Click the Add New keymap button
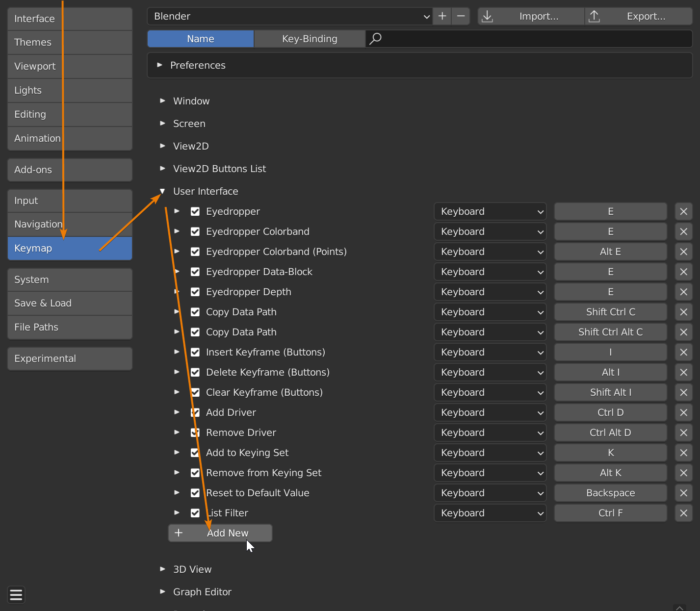Screen dimensions: 700x611 220,533
